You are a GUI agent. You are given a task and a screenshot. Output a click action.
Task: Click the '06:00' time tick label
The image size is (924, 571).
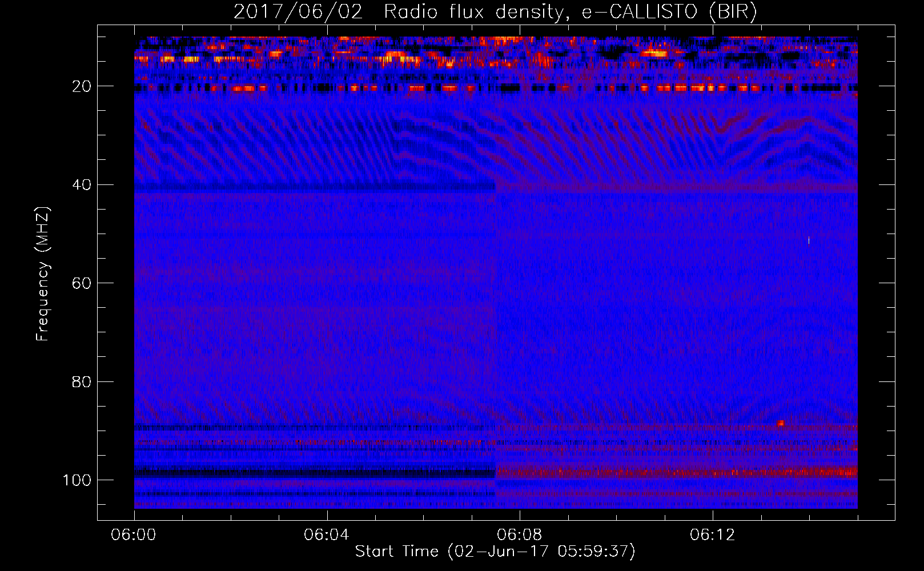point(134,535)
